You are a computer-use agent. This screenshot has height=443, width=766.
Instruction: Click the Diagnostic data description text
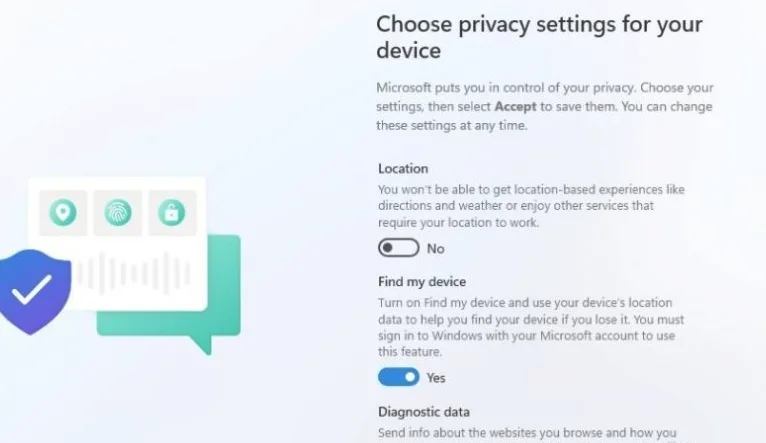[x=528, y=434]
